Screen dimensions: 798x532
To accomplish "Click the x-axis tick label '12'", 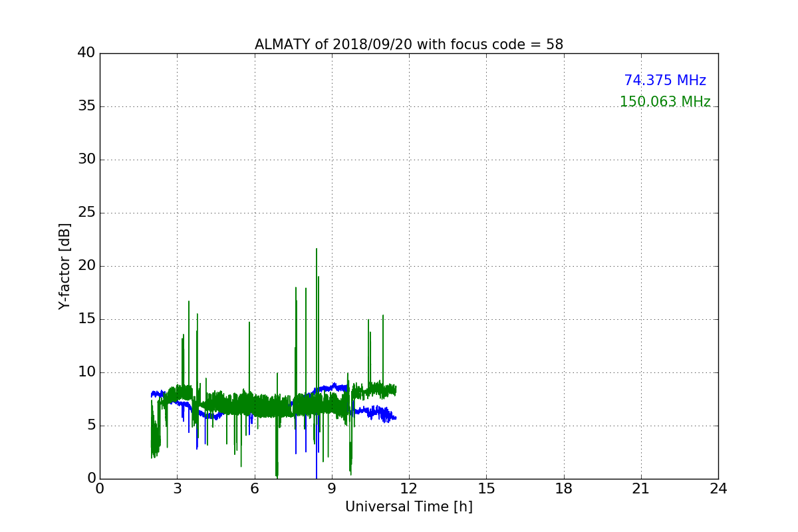I will click(409, 488).
